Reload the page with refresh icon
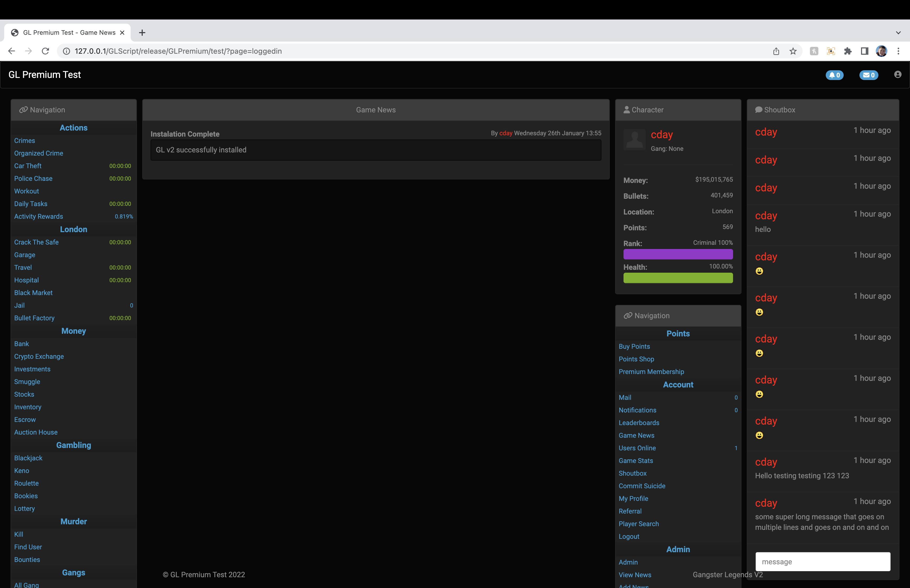The height and width of the screenshot is (588, 910). 46,51
